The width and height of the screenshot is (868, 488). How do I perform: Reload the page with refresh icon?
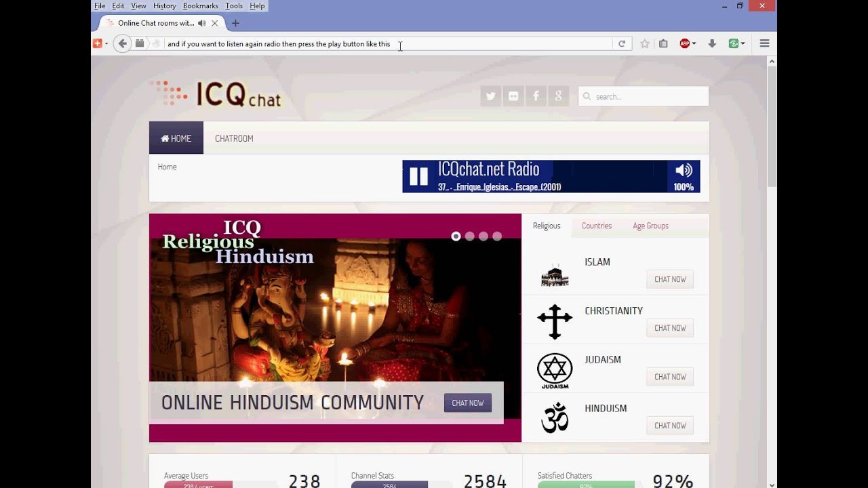click(x=621, y=43)
